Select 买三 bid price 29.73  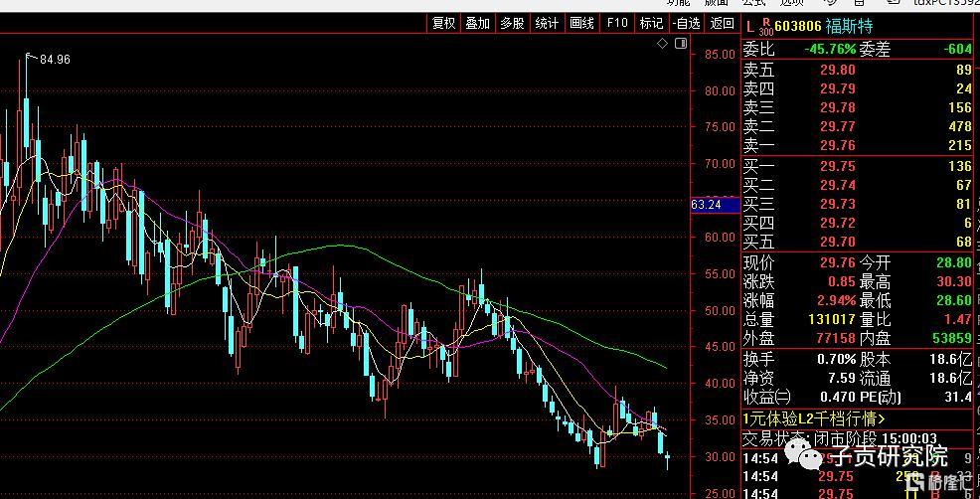pyautogui.click(x=838, y=204)
